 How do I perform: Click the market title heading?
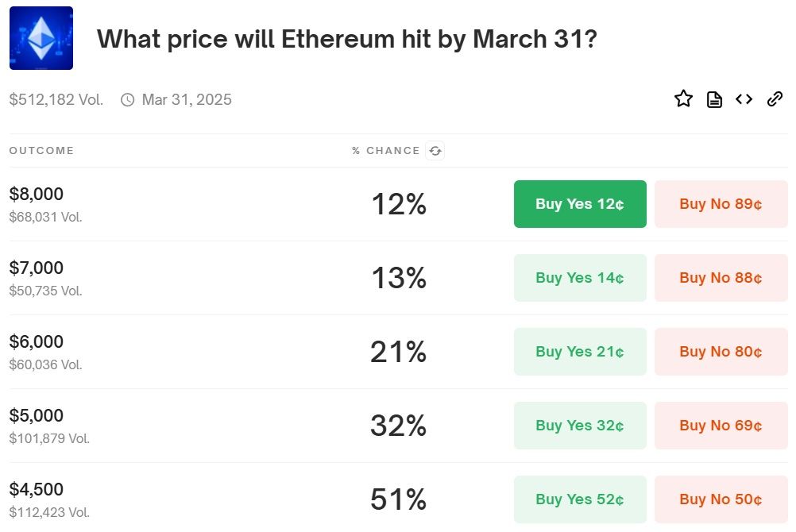(x=347, y=38)
